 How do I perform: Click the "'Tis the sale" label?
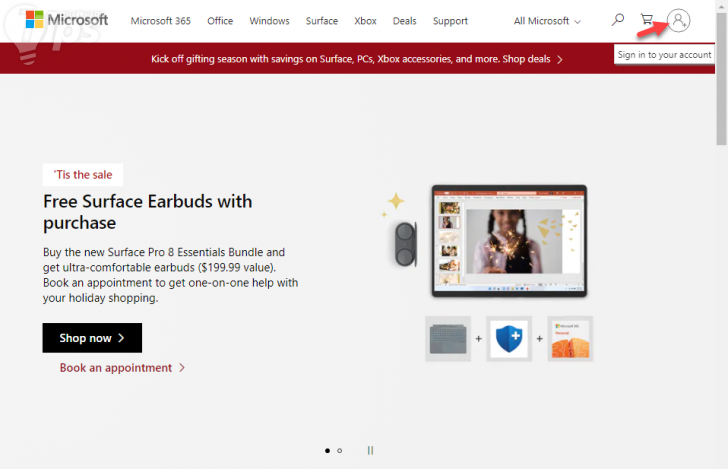click(83, 175)
